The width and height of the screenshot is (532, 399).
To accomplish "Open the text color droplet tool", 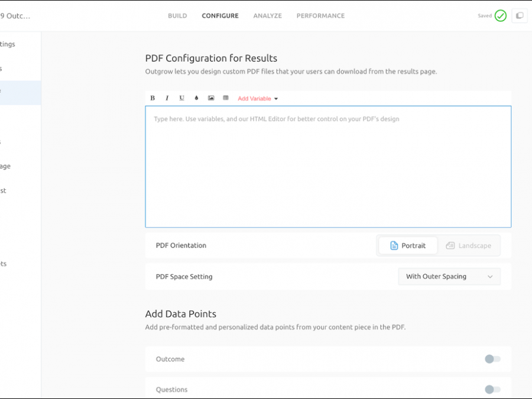I will (196, 98).
